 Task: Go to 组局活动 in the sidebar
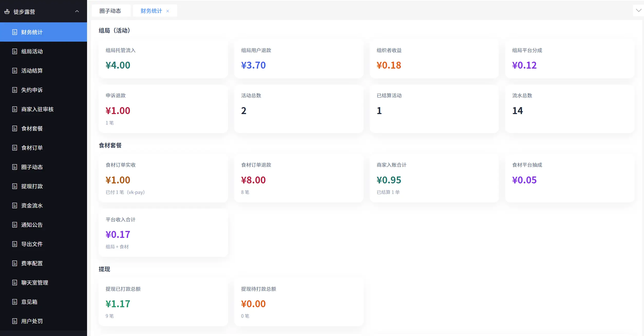(x=43, y=51)
